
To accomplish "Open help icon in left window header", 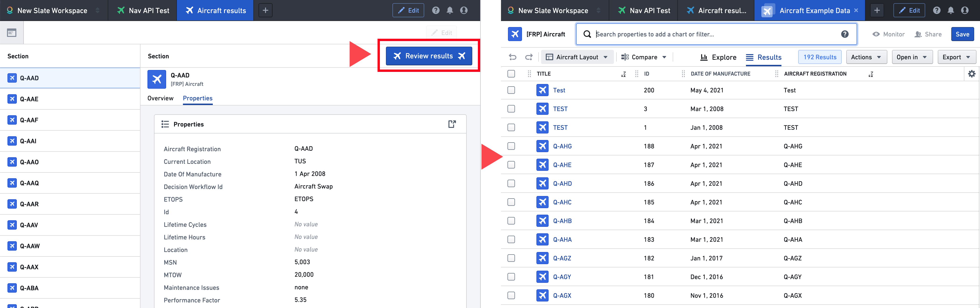I will 436,10.
